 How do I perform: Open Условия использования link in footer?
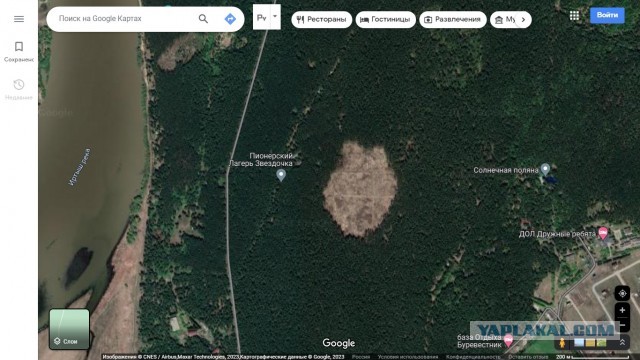[408, 357]
